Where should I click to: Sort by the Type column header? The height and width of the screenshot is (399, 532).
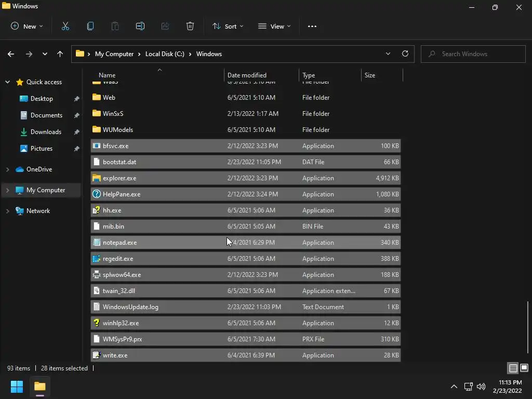330,75
